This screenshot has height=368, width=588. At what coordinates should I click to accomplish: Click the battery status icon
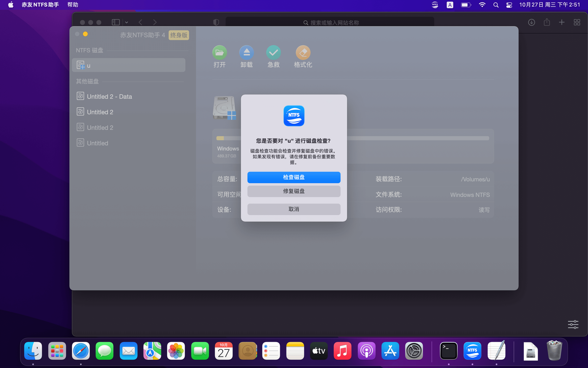click(466, 5)
